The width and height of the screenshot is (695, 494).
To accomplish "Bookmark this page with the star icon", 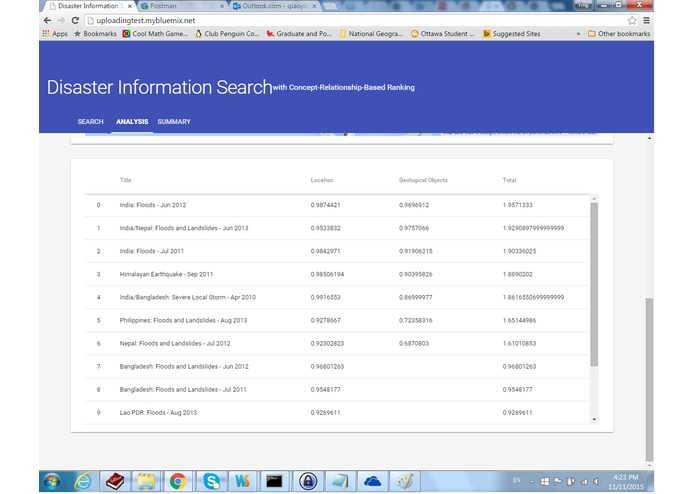I will [x=632, y=20].
